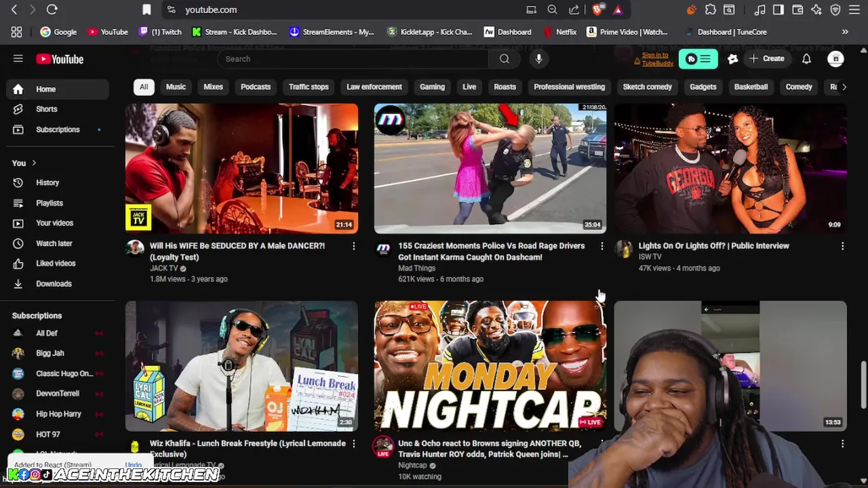Click the share icon in address bar
This screenshot has height=488, width=868.
pos(574,9)
